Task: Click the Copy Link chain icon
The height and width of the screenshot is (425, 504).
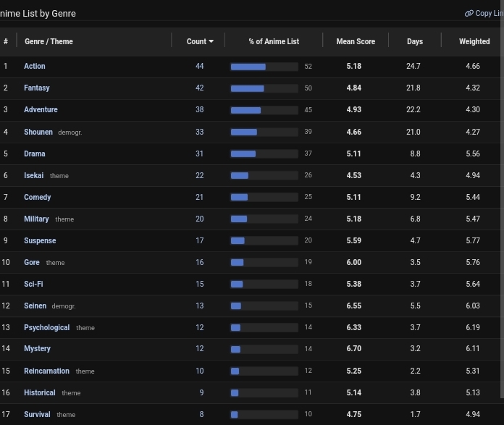Action: 469,13
